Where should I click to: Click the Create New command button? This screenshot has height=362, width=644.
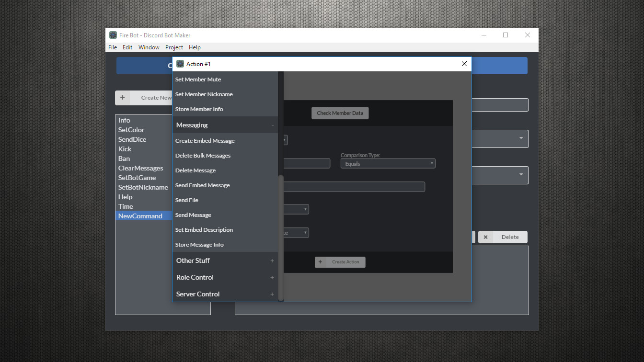coord(144,98)
